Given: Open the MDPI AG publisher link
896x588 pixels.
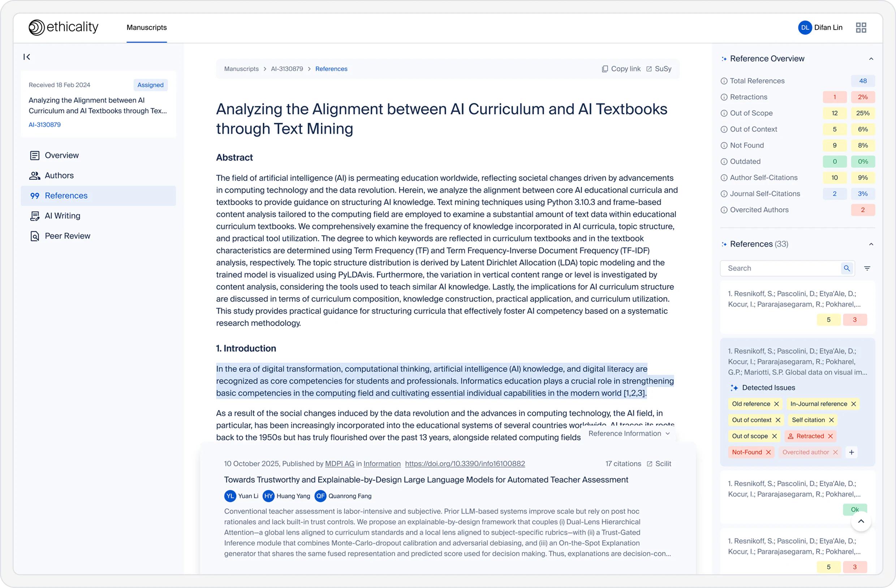Looking at the screenshot, I should pos(340,464).
